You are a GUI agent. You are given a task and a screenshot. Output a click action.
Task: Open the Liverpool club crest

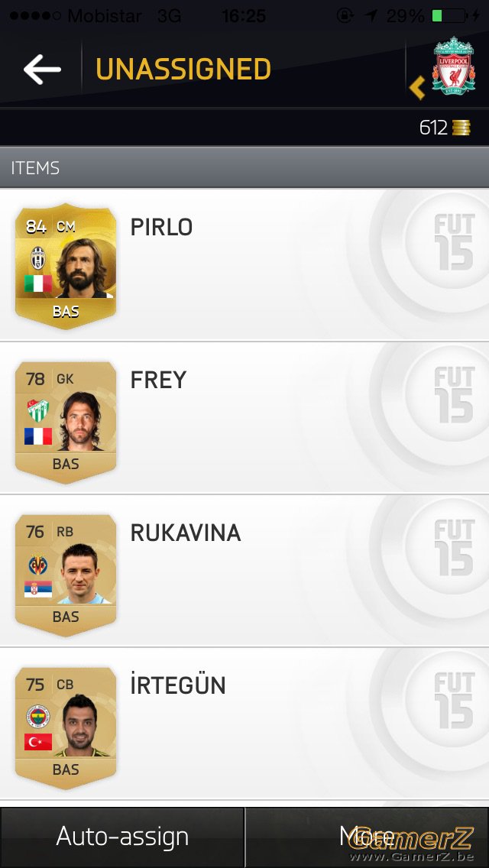pos(454,65)
